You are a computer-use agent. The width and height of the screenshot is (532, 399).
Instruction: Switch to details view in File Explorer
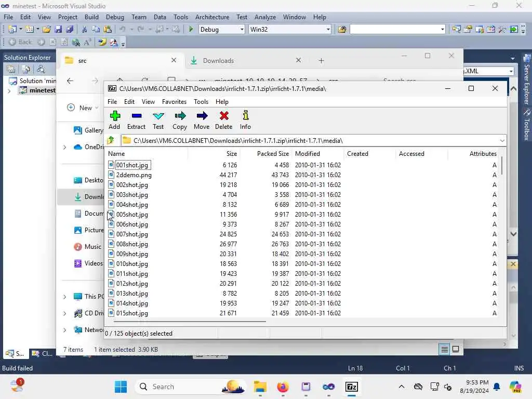tap(445, 349)
